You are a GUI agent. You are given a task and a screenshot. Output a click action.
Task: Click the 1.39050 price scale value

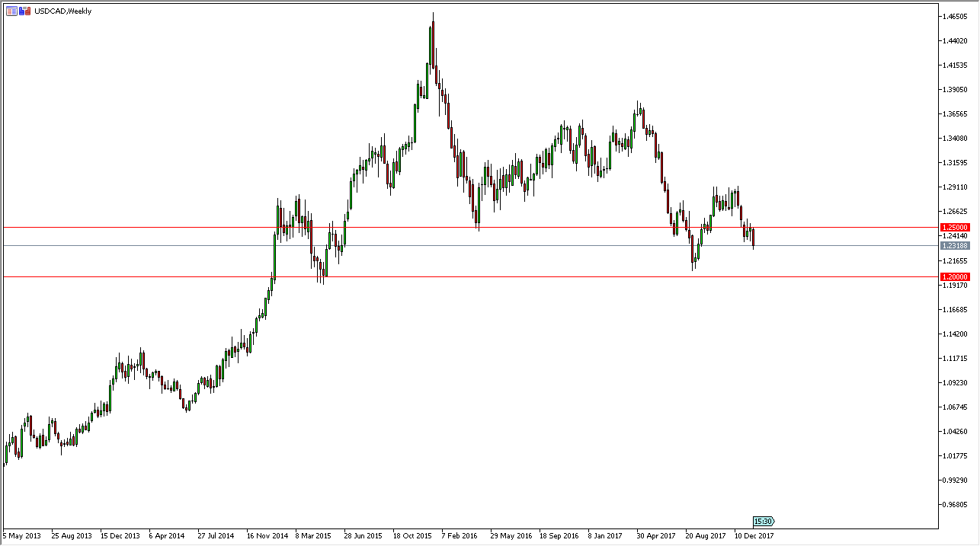pyautogui.click(x=956, y=89)
